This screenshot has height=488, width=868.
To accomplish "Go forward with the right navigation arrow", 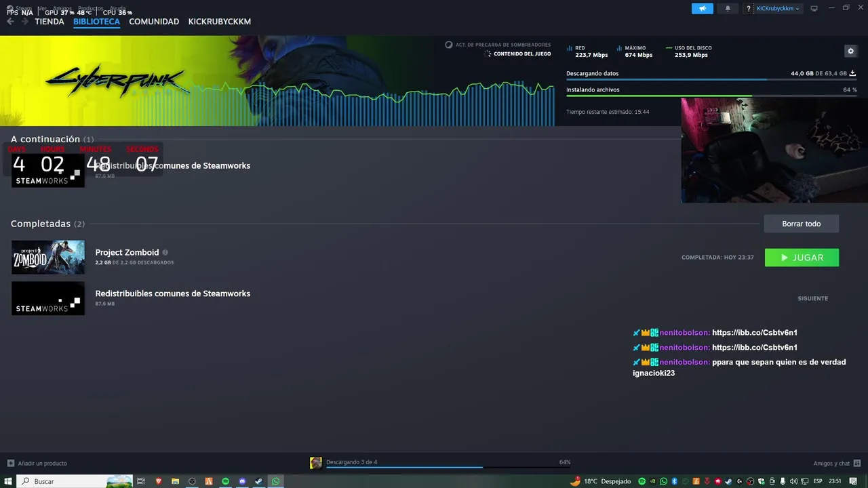I will coord(24,22).
